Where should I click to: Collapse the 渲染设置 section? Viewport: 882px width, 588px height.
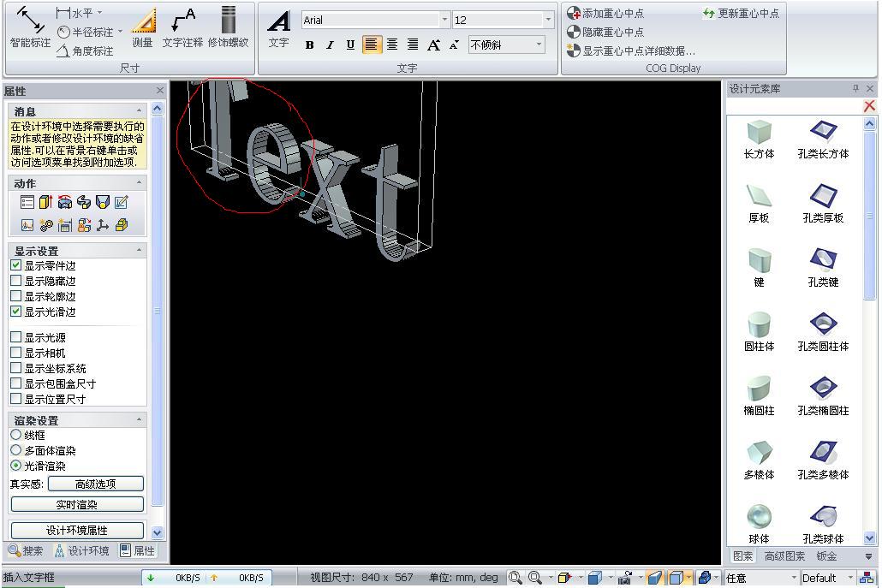tap(139, 420)
